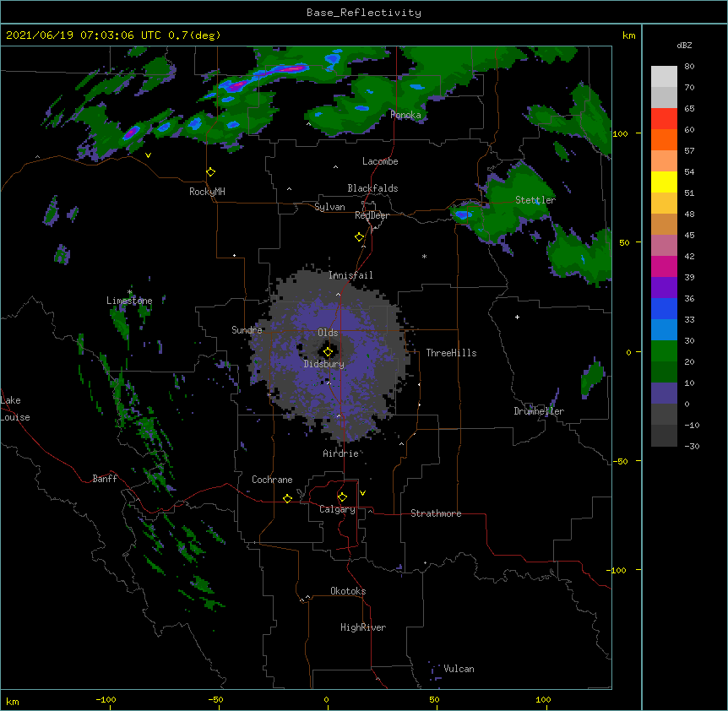728x711 pixels.
Task: Click the yellow diamond marker above Calgary label
Action: (x=342, y=497)
